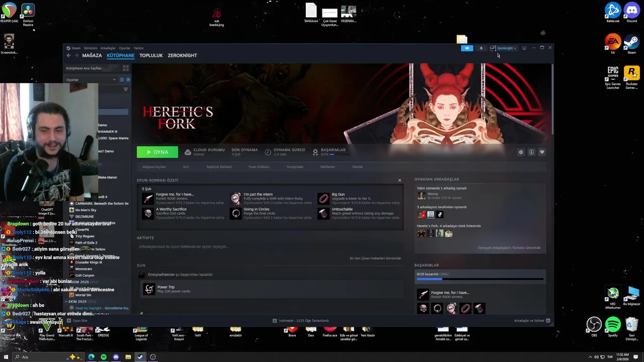This screenshot has height=362, width=644.
Task: Select No Man's Sky in library list
Action: pos(86,210)
